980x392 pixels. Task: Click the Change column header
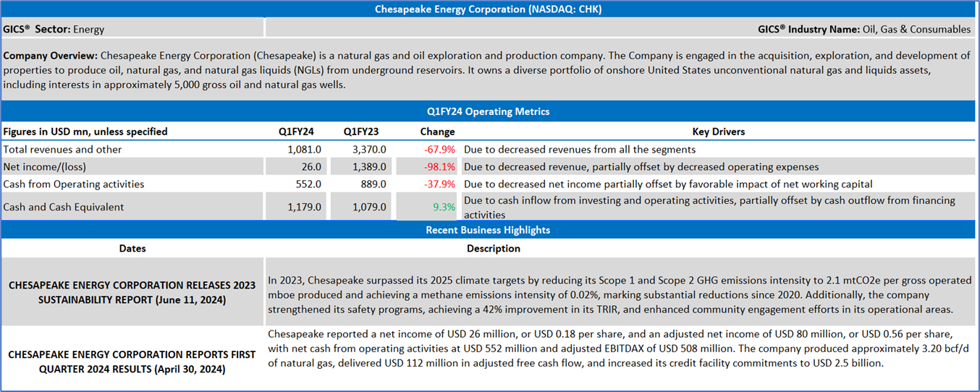[x=437, y=132]
